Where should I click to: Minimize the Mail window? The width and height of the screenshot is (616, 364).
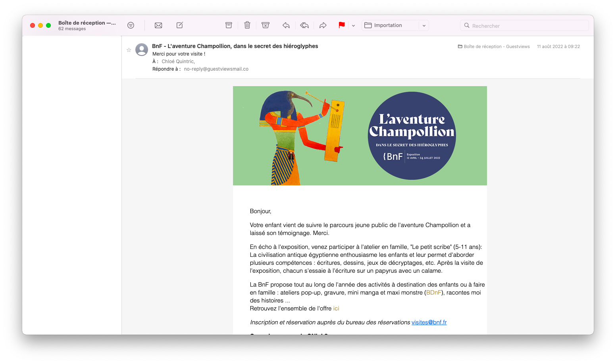click(x=40, y=25)
